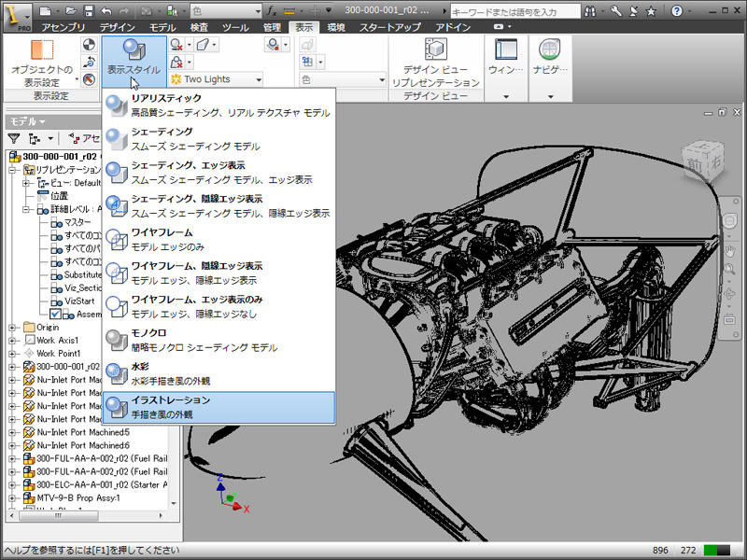Click the filter funnel icon in model browser
The width and height of the screenshot is (747, 560).
pyautogui.click(x=14, y=138)
